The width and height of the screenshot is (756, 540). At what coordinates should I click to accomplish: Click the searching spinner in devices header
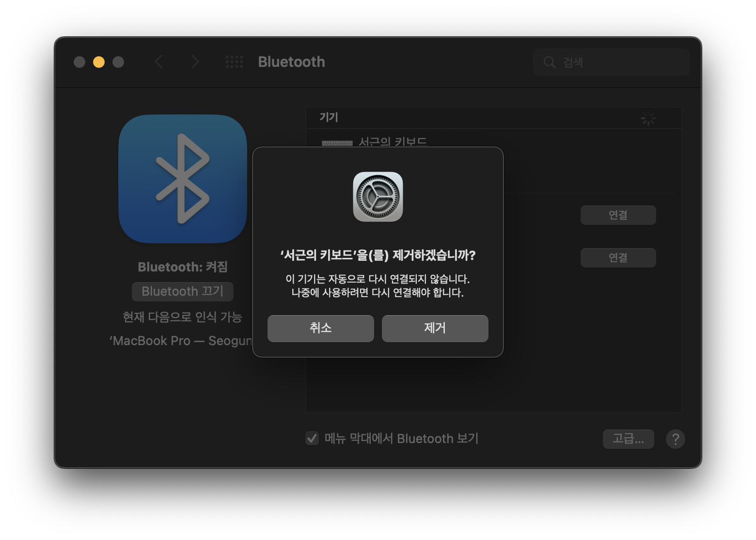tap(648, 118)
